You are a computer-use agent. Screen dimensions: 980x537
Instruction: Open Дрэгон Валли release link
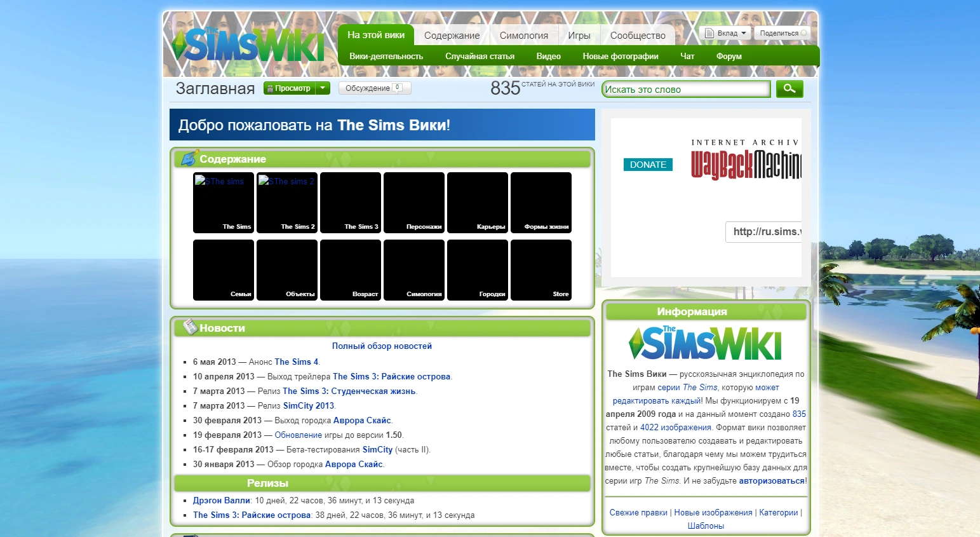(x=222, y=500)
